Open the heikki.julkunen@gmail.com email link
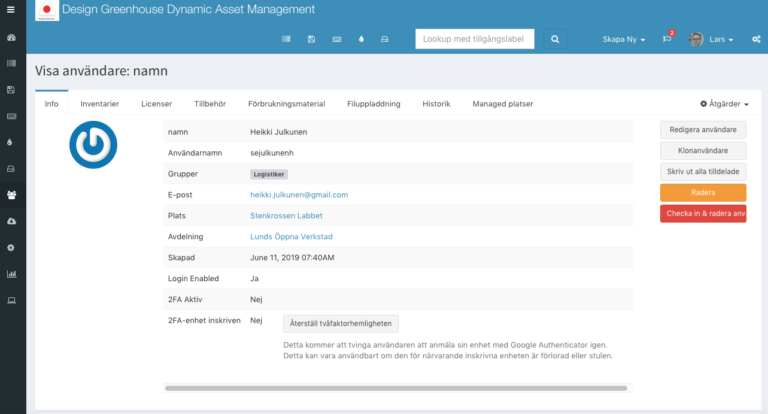Viewport: 768px width, 414px height. click(x=298, y=194)
